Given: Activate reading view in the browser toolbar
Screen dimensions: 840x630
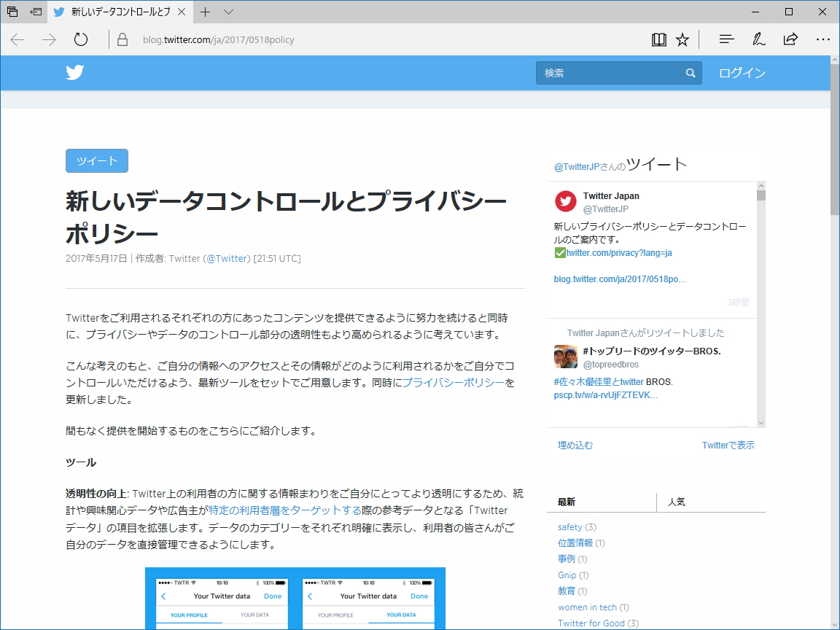Looking at the screenshot, I should tap(658, 39).
